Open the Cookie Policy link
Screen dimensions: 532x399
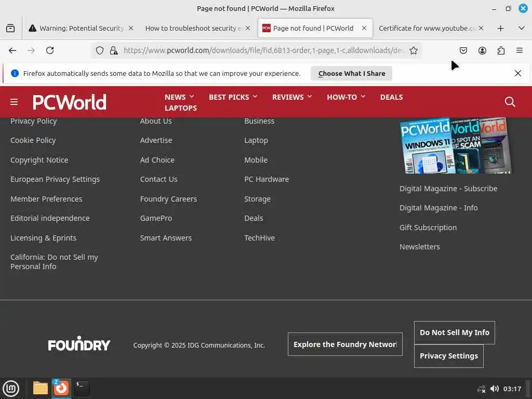[x=33, y=140]
